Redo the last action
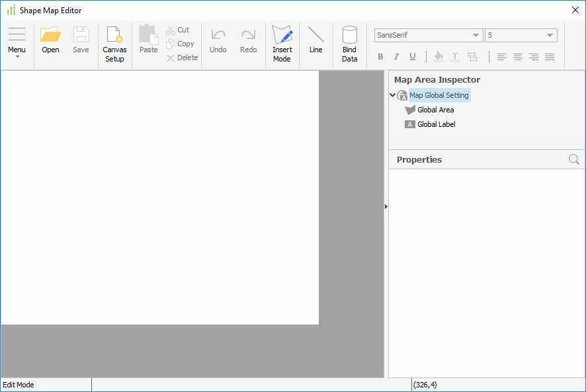Screen dimensions: 586x392 (x=248, y=40)
